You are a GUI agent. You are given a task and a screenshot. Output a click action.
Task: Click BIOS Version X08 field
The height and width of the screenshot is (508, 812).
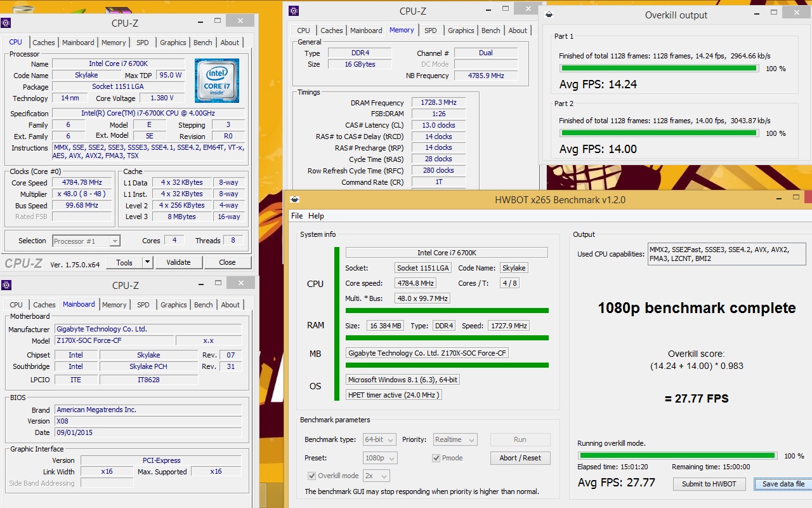point(148,421)
